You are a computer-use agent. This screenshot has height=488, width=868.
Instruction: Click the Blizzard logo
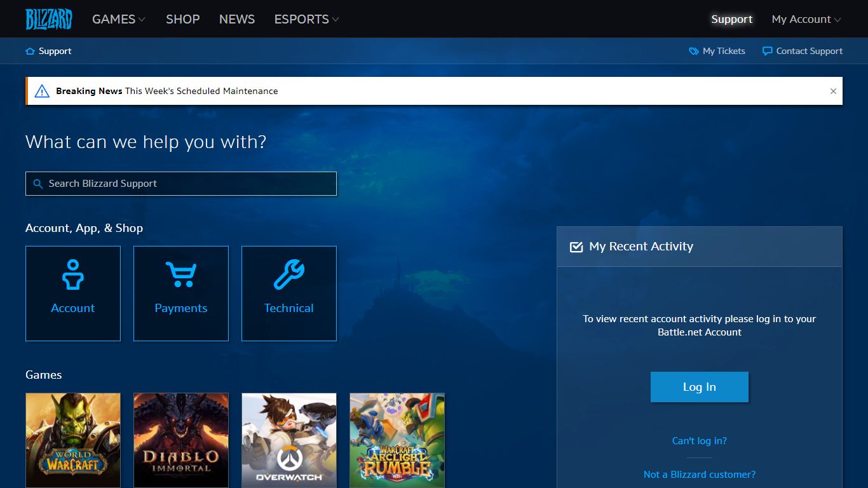coord(49,19)
